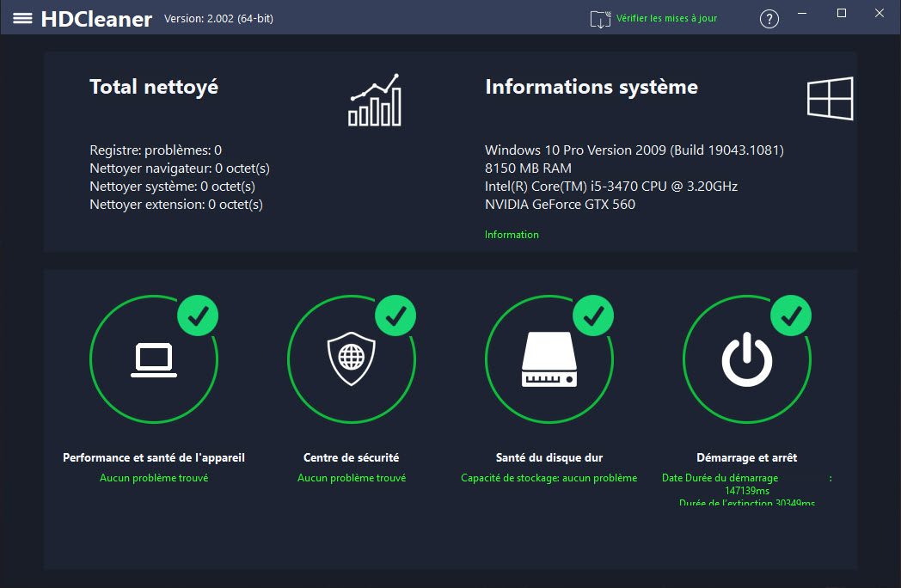Image resolution: width=901 pixels, height=588 pixels.
Task: Click 'Aucun problème trouvé' under Centre de sécurité
Action: pos(352,478)
